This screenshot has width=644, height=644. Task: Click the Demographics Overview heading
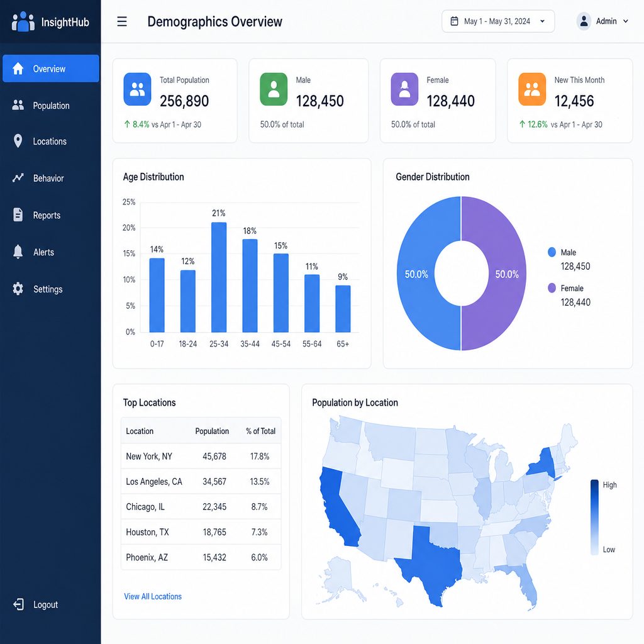pos(215,21)
